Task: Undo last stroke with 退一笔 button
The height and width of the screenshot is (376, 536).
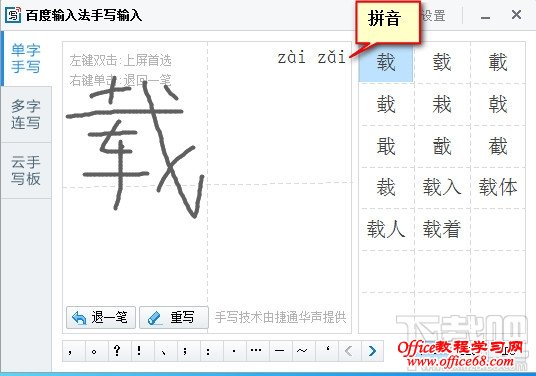Action: 101,318
